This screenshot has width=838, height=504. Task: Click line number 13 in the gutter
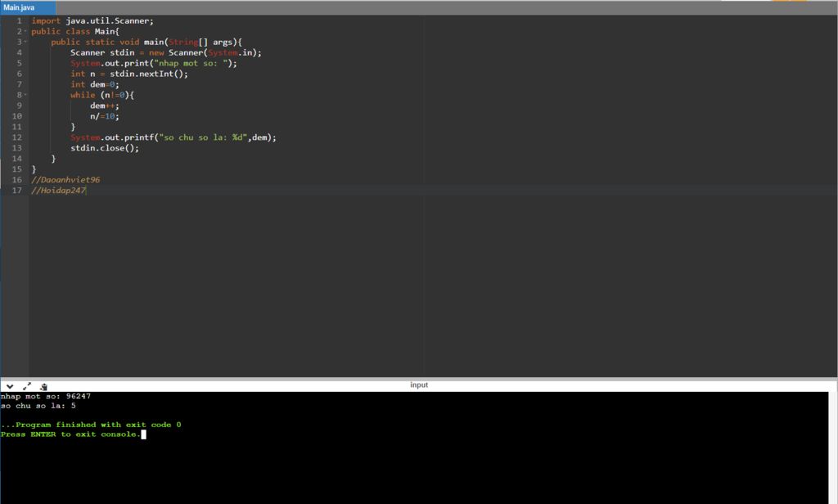point(17,148)
